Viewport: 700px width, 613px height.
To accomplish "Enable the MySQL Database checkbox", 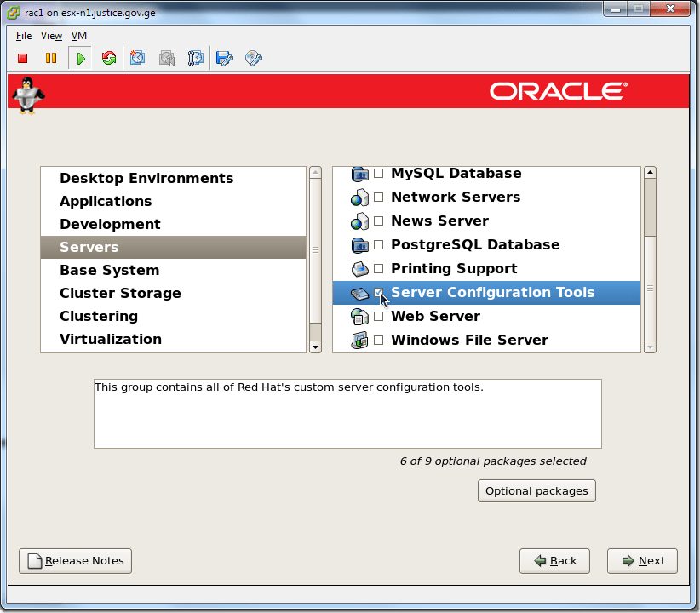I will coord(379,173).
